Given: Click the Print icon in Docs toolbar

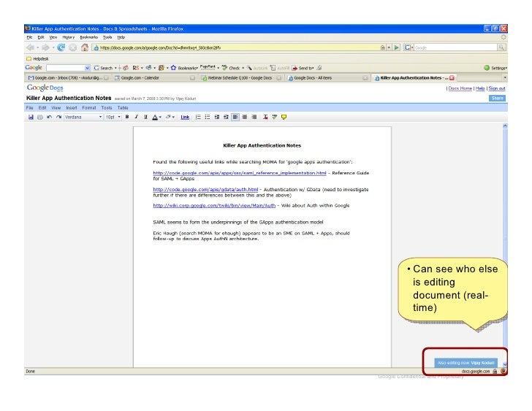Looking at the screenshot, I should (40, 118).
